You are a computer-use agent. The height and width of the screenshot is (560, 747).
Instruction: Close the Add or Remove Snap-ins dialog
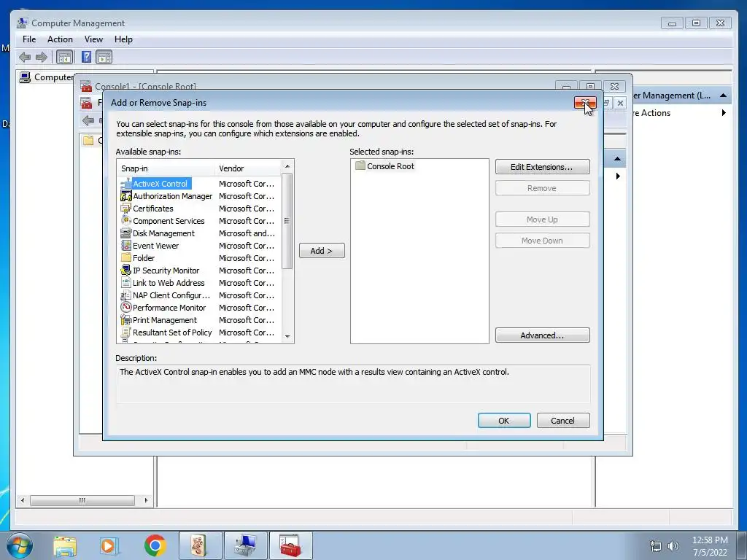click(x=585, y=102)
